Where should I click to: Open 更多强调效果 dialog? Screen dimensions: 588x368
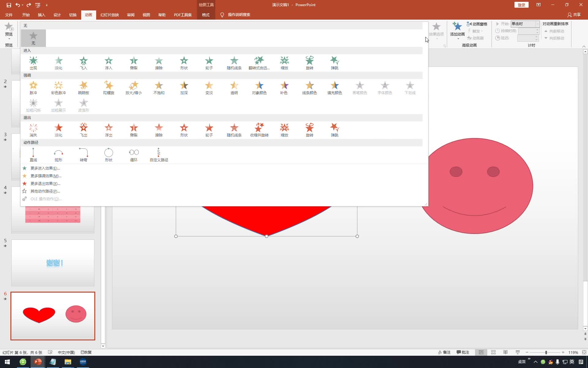click(46, 176)
